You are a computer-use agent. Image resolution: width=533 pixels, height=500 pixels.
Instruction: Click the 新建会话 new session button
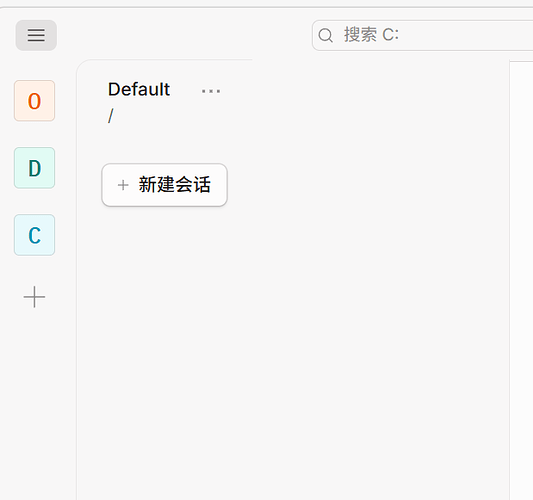[x=165, y=185]
